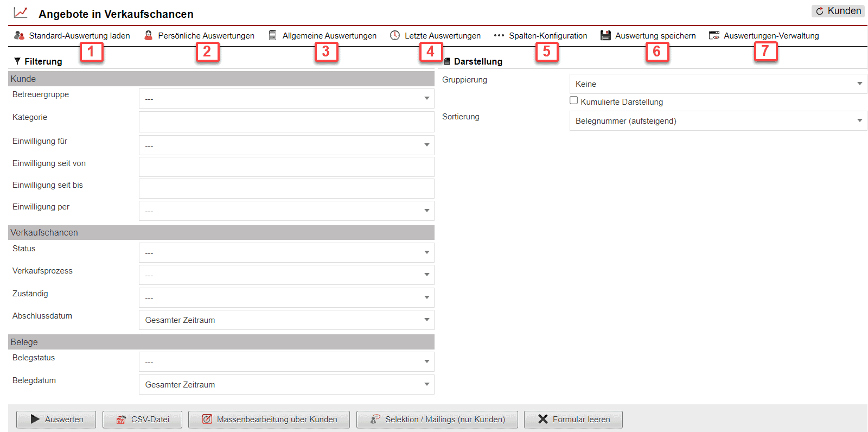Click the Spalten-Konfiguration three-dots icon
The image size is (868, 432).
point(499,35)
